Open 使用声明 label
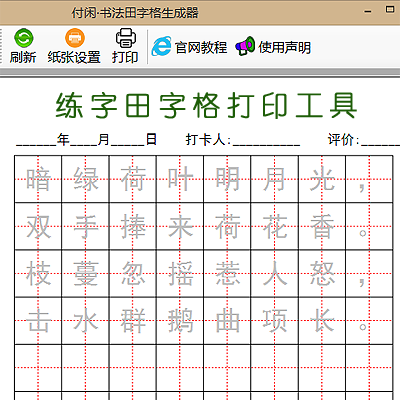400x400 pixels. tap(285, 47)
